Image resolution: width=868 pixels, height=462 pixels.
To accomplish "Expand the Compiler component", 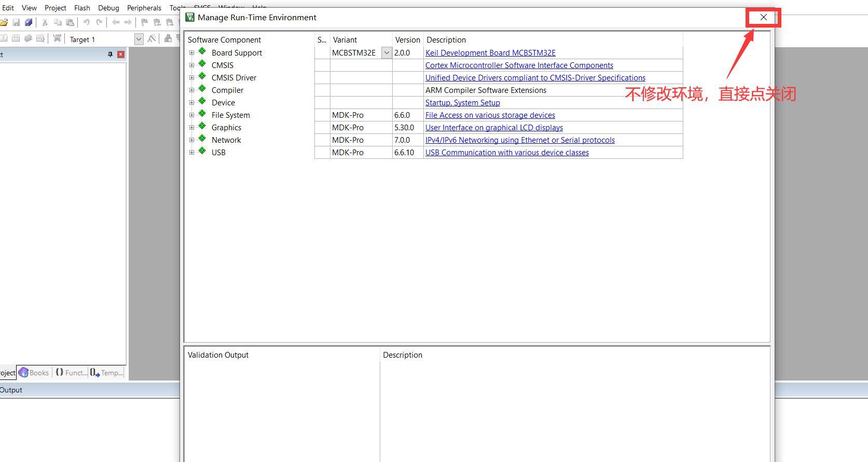I will (191, 90).
